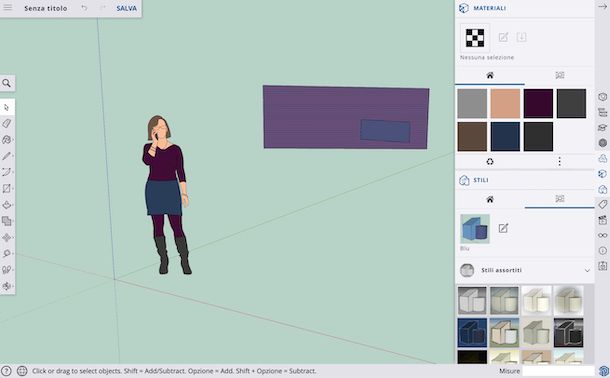Switch to Stili browse tab
The image size is (610, 378).
pyautogui.click(x=559, y=200)
